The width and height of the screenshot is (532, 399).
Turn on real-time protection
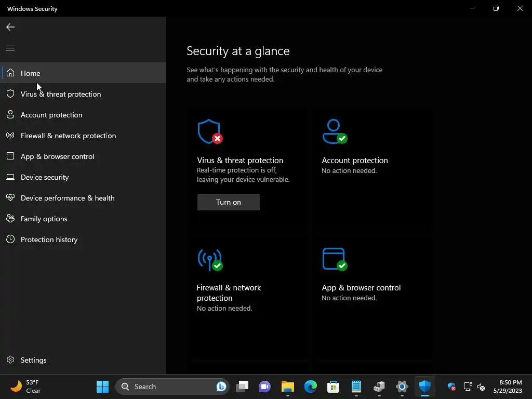click(x=229, y=202)
